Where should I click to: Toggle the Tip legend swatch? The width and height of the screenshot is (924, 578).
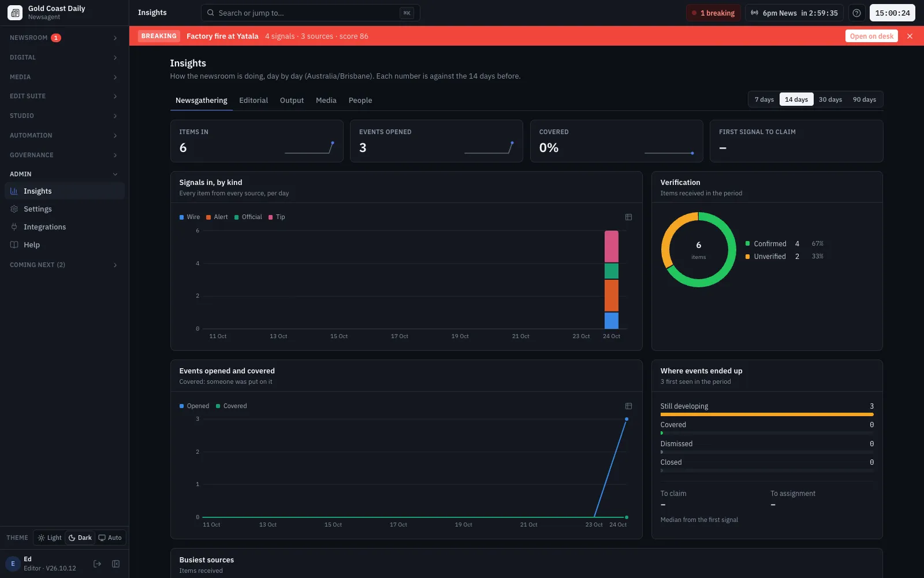click(270, 217)
